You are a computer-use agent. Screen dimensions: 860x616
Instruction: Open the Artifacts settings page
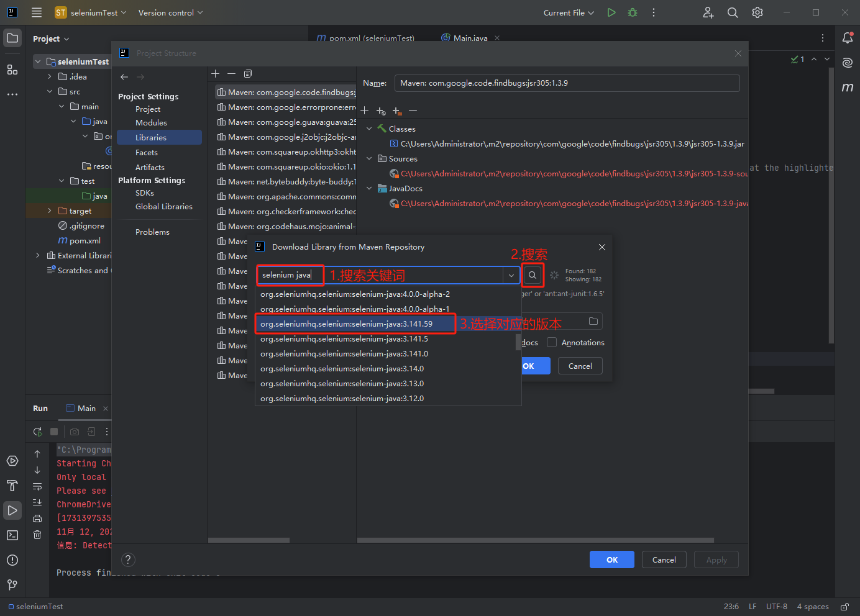150,168
